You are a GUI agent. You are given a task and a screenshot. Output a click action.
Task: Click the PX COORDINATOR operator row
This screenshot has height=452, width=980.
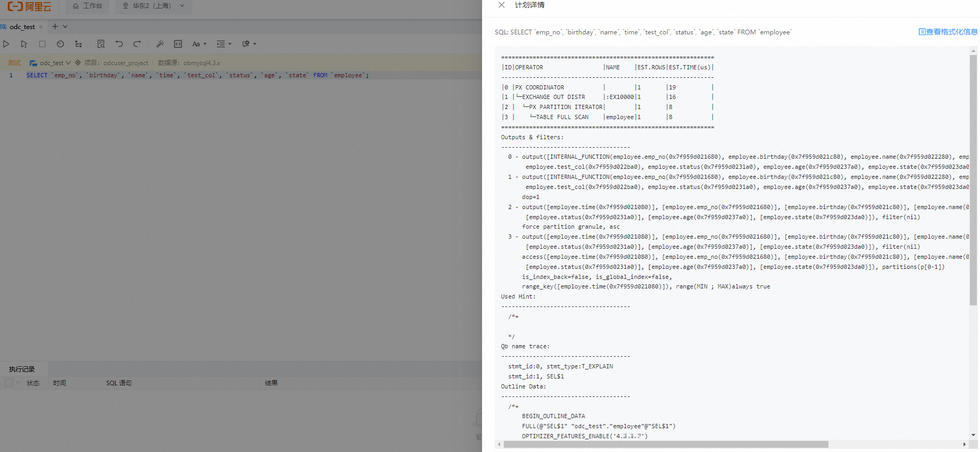click(x=608, y=87)
